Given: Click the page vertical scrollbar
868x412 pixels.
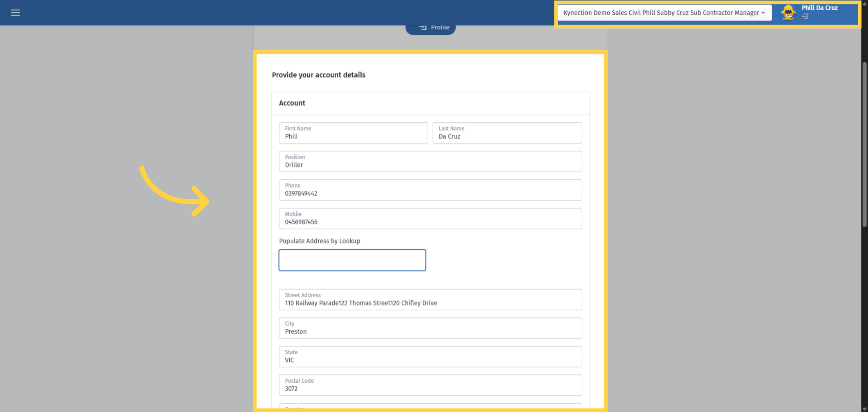Looking at the screenshot, I should [864, 145].
